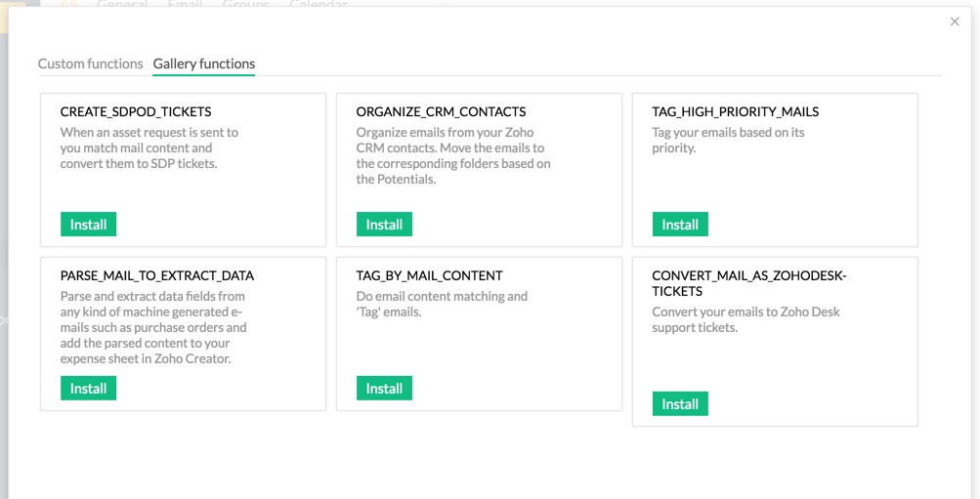The height and width of the screenshot is (499, 980).
Task: Install the TAG_BY_MAIL_CONTENT function
Action: (x=384, y=389)
